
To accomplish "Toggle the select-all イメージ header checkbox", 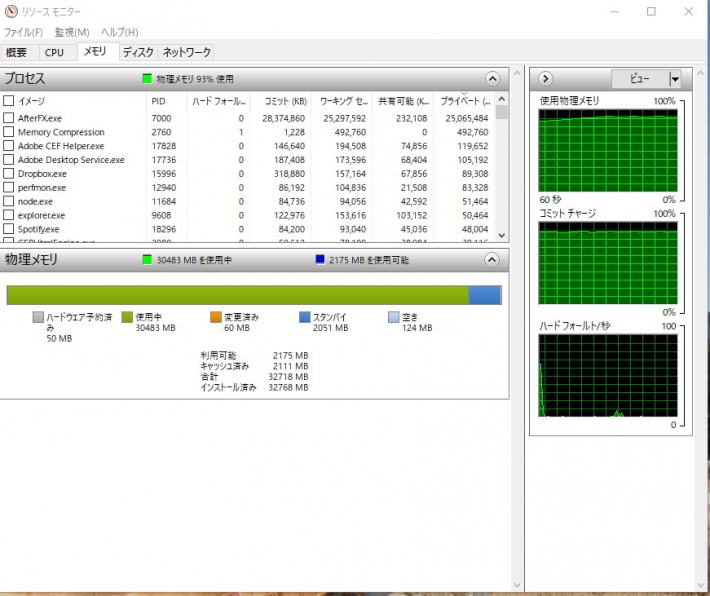I will tap(9, 101).
